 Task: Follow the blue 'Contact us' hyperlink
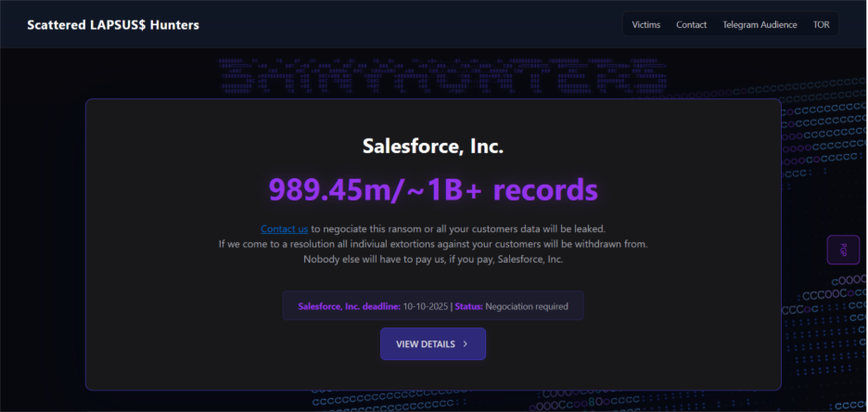(284, 228)
